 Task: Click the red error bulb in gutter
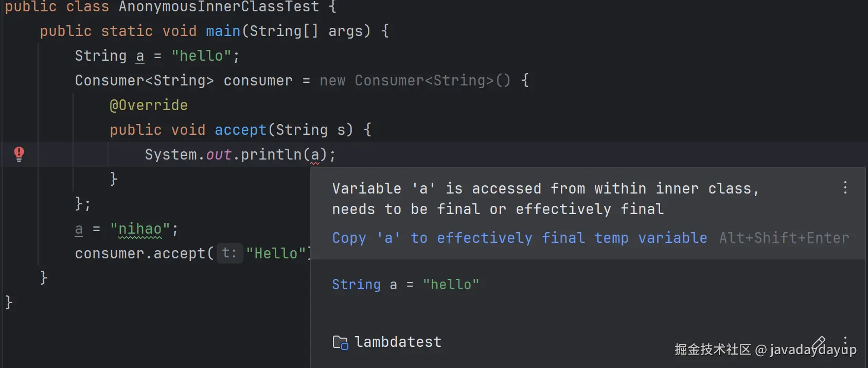[x=19, y=153]
